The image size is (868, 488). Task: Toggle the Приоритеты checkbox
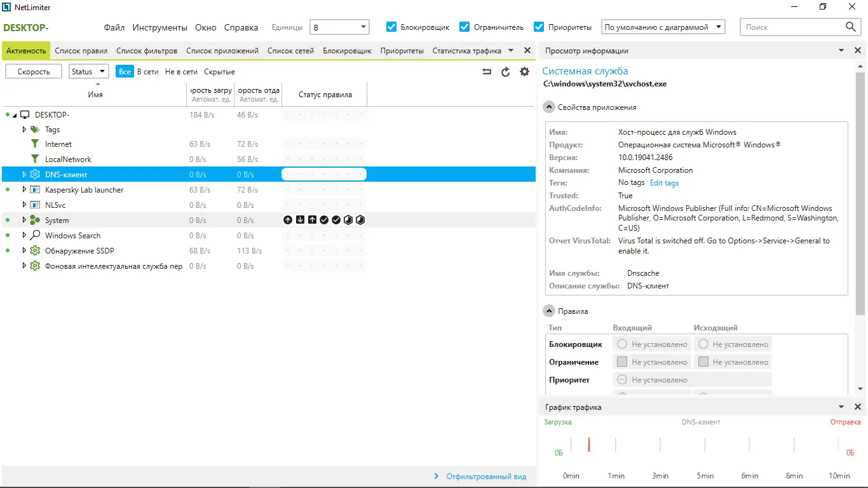click(x=539, y=27)
